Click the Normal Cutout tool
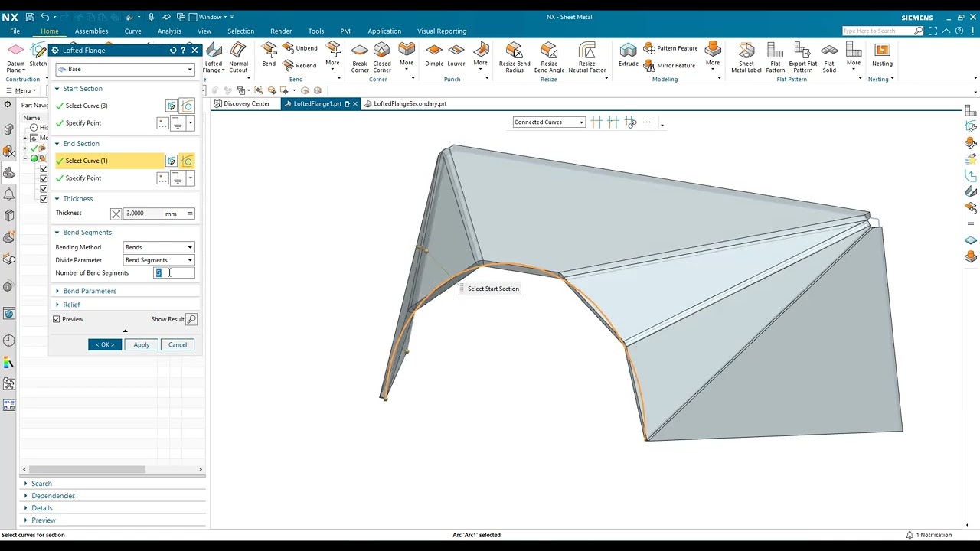This screenshot has height=551, width=980. pyautogui.click(x=239, y=57)
